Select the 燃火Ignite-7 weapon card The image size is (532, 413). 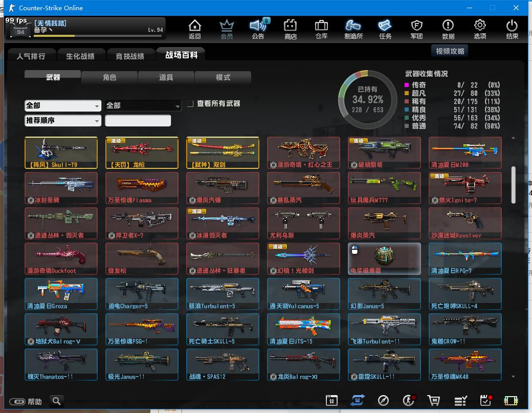(465, 188)
